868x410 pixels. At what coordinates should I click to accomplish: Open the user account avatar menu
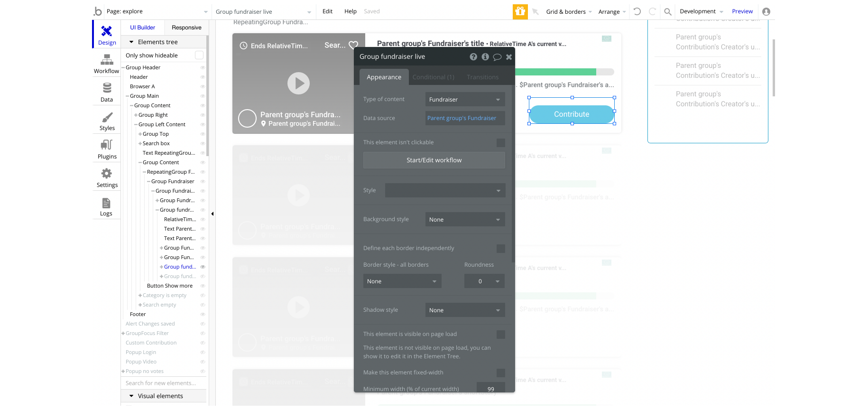click(x=766, y=11)
